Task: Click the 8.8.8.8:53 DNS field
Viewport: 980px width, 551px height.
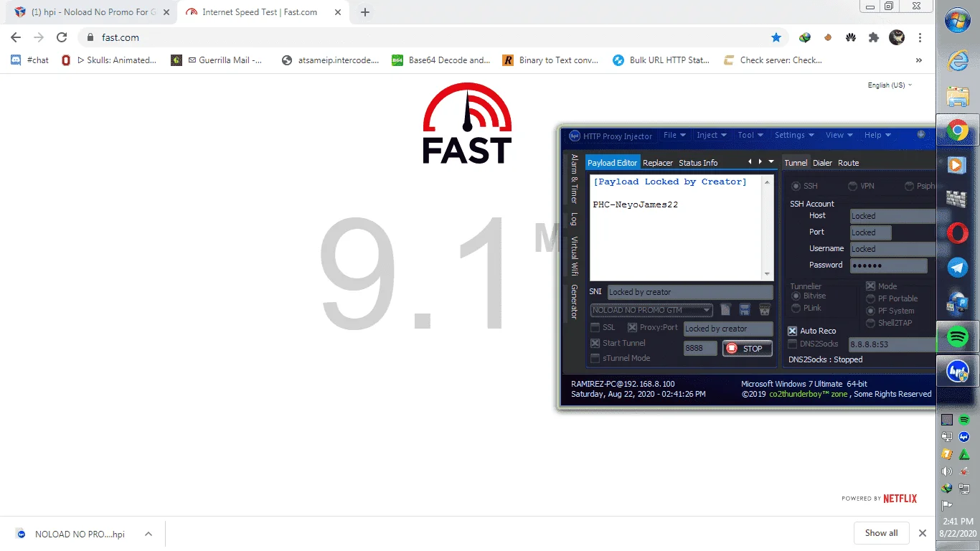Action: click(892, 344)
